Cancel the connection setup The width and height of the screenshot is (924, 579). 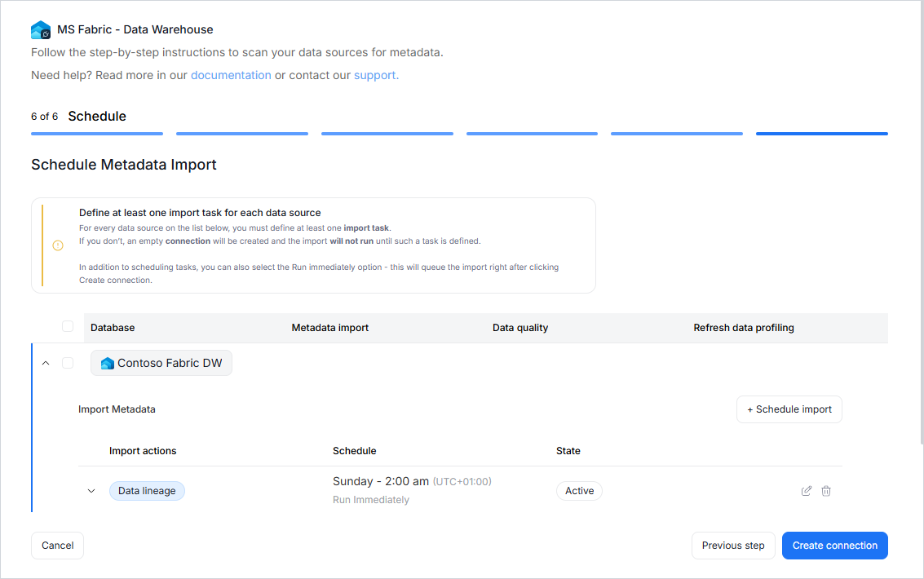click(x=57, y=546)
